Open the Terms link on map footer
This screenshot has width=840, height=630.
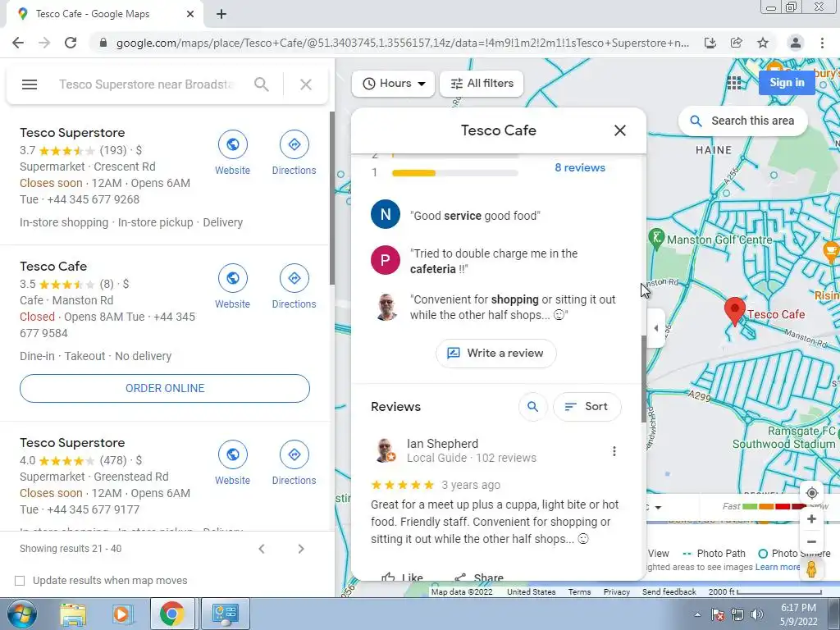pyautogui.click(x=579, y=592)
